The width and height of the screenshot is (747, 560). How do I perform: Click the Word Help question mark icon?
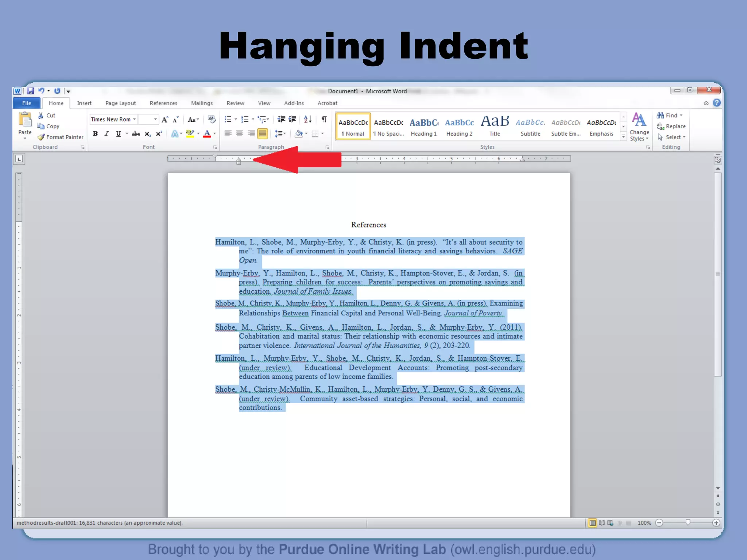(x=717, y=103)
